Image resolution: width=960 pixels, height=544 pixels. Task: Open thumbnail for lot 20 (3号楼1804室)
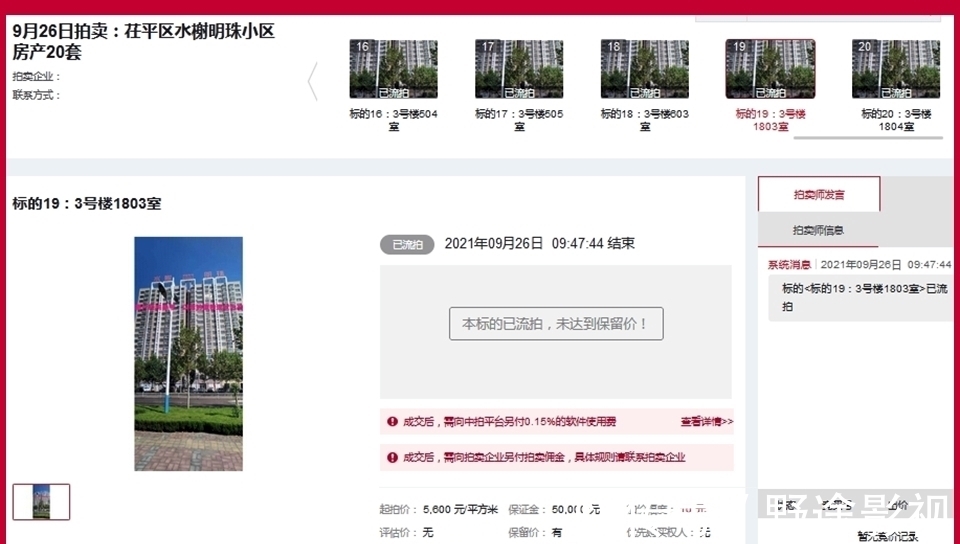[896, 69]
